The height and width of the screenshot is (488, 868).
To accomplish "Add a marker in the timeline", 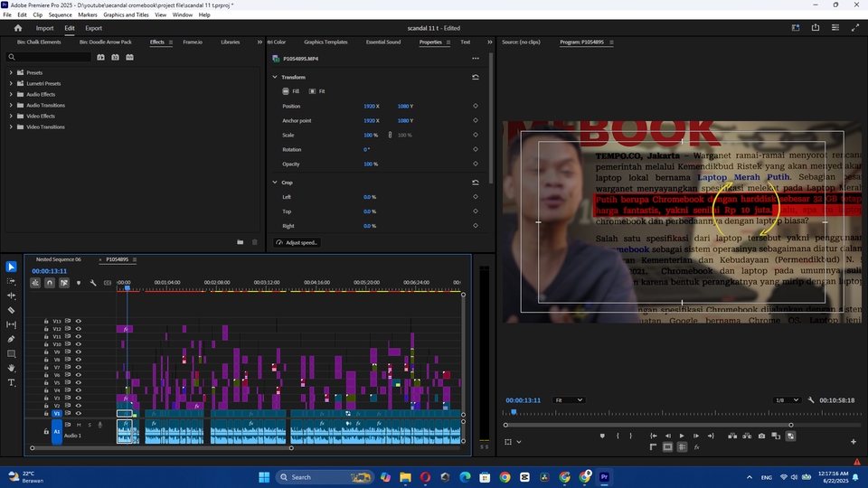I will tap(79, 283).
